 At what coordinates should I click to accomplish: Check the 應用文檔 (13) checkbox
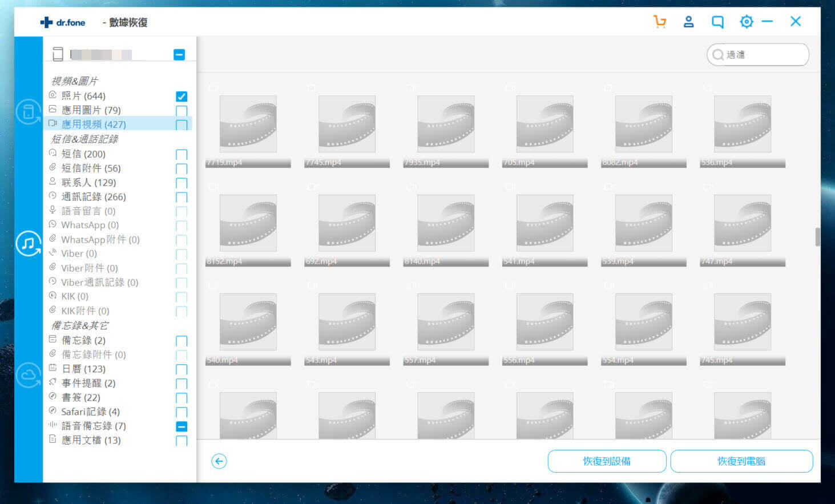(x=181, y=441)
